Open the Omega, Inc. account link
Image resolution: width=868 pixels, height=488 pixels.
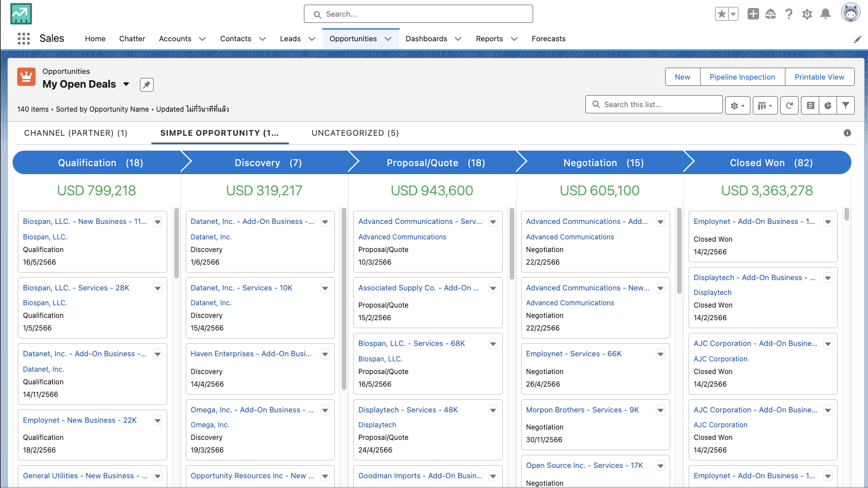(x=210, y=425)
